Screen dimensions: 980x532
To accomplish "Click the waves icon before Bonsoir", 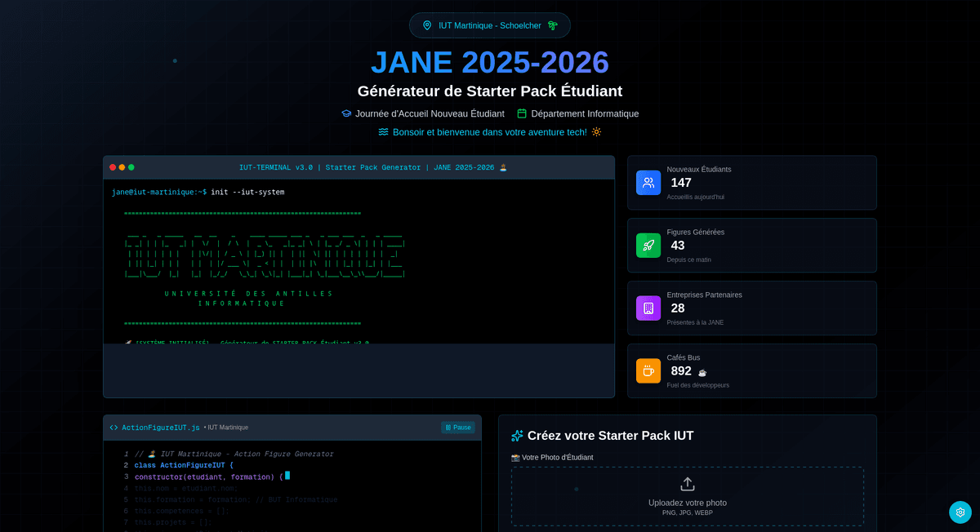I will point(383,132).
